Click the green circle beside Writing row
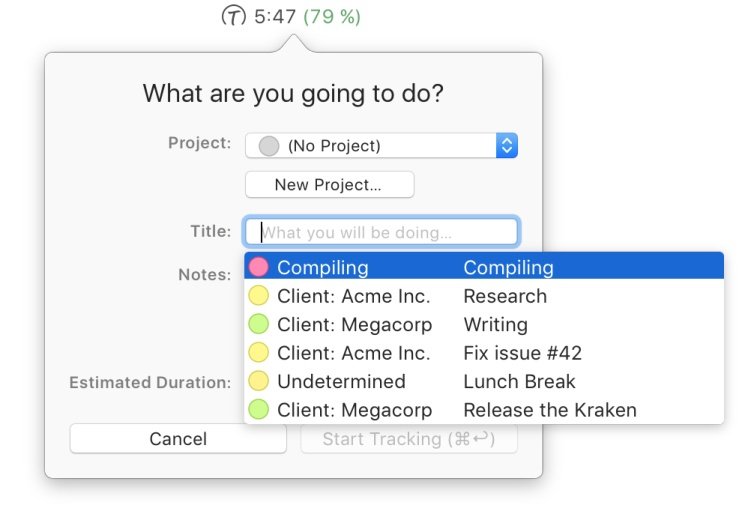This screenshot has height=529, width=748. pos(259,324)
